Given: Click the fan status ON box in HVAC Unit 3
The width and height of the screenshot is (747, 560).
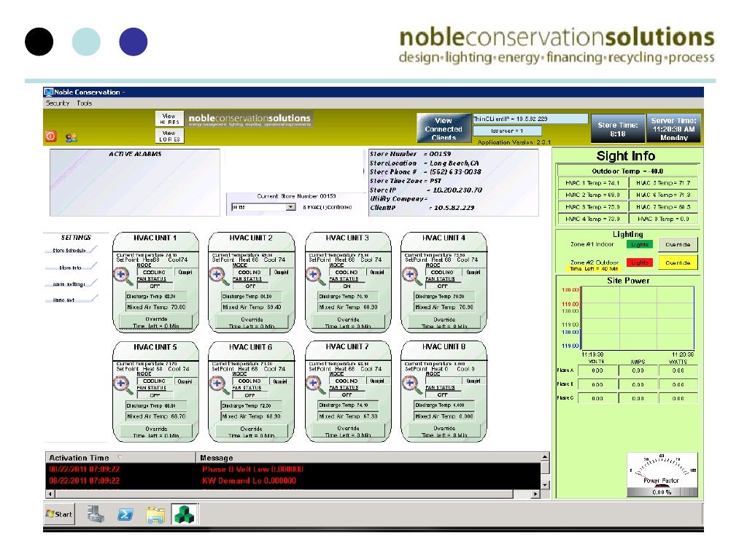Looking at the screenshot, I should coord(347,286).
